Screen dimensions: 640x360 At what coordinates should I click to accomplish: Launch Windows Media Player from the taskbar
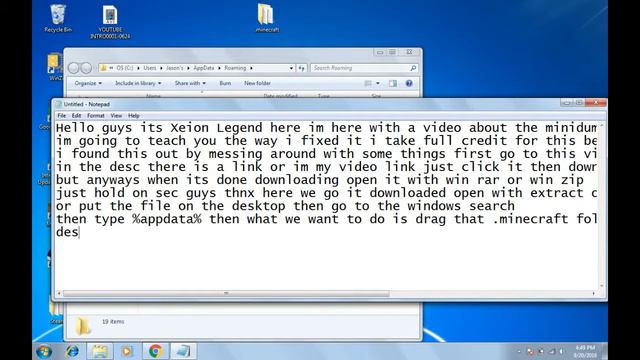click(127, 351)
